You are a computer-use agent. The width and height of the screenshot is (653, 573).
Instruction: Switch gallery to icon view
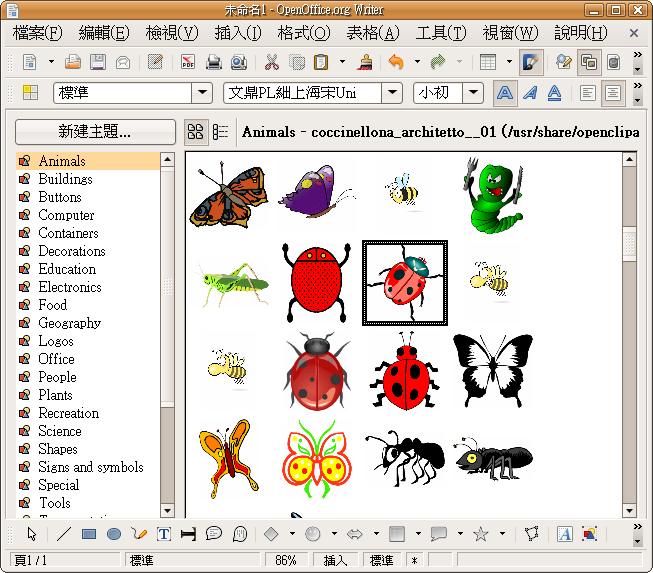click(x=196, y=132)
